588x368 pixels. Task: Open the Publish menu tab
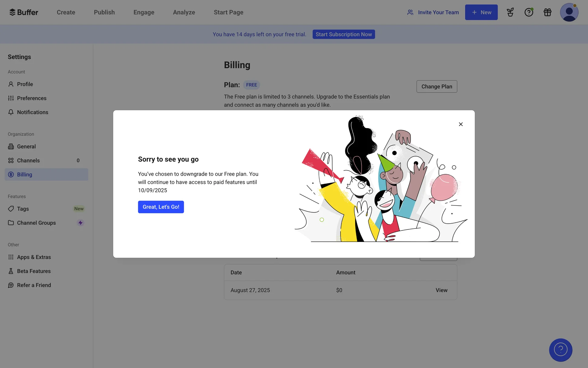104,12
